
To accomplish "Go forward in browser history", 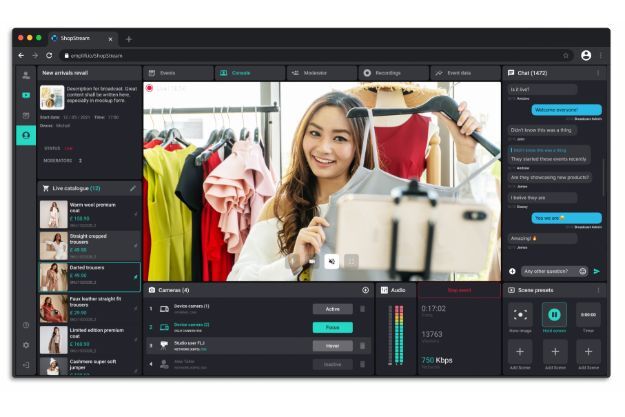I will tap(35, 55).
